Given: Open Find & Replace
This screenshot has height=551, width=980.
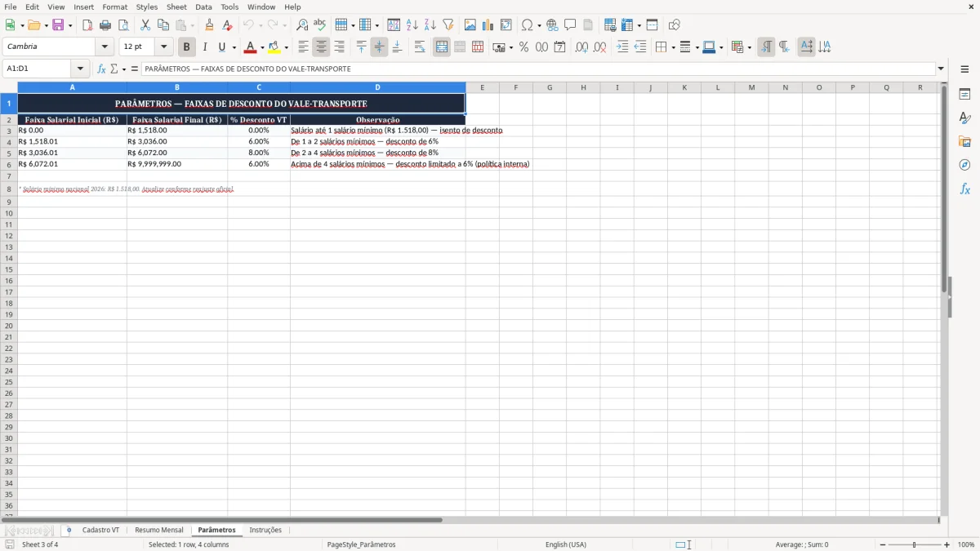Looking at the screenshot, I should coord(302,25).
